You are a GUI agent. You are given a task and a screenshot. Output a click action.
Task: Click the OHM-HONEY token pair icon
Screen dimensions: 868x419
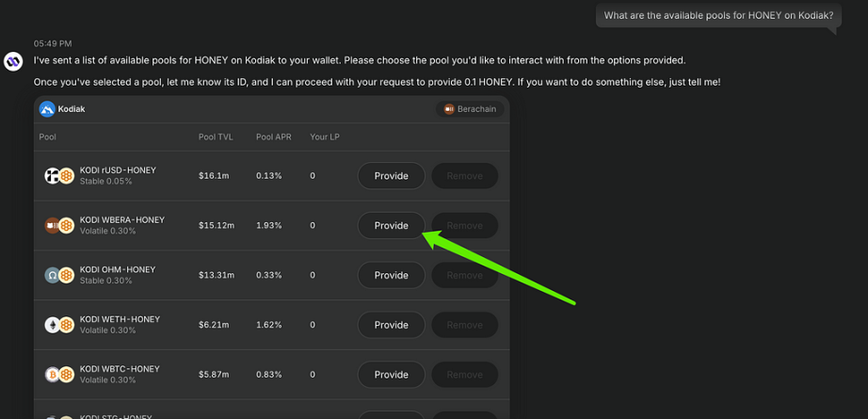59,275
